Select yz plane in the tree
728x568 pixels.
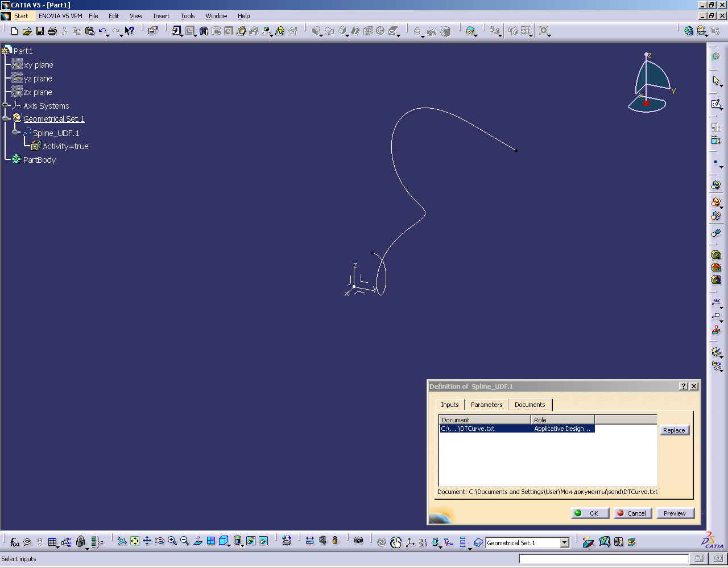[x=38, y=79]
